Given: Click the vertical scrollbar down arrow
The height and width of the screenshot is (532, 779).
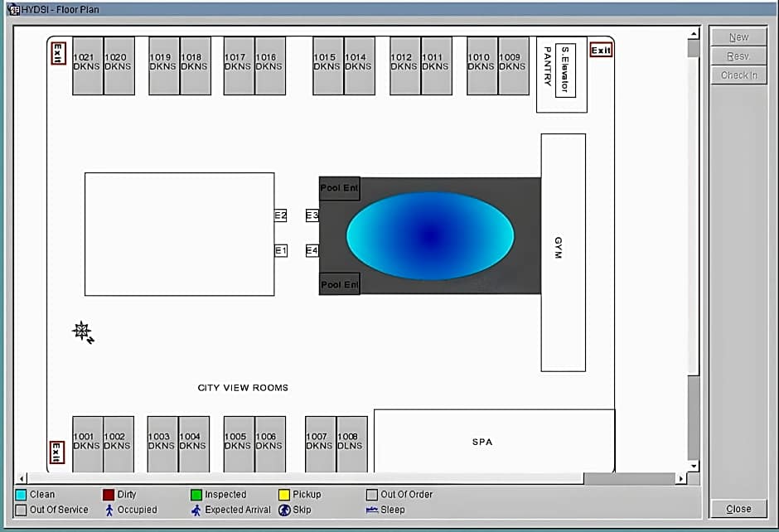Looking at the screenshot, I should [x=694, y=466].
